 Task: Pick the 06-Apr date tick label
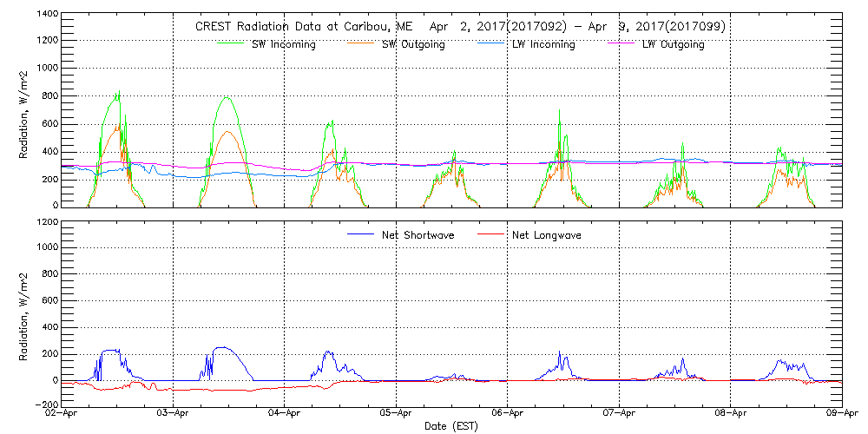pos(508,414)
